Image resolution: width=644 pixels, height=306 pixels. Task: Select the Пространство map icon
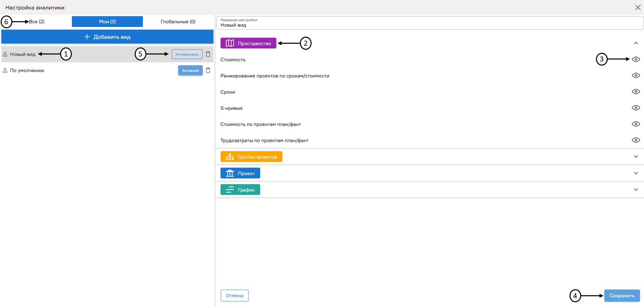[x=230, y=43]
